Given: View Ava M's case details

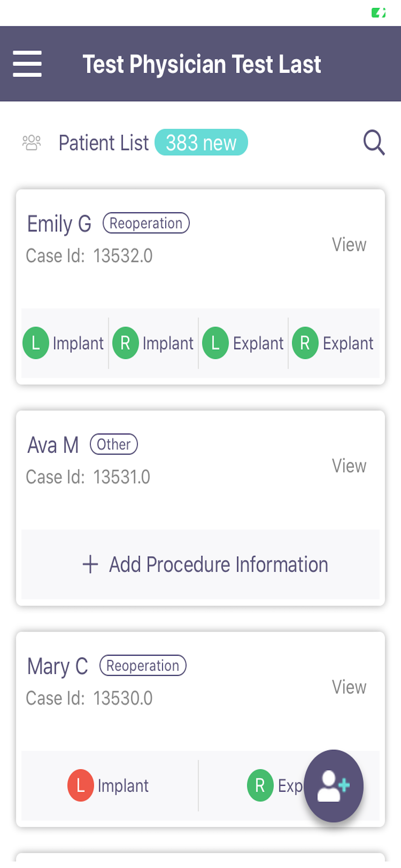Looking at the screenshot, I should click(x=349, y=466).
